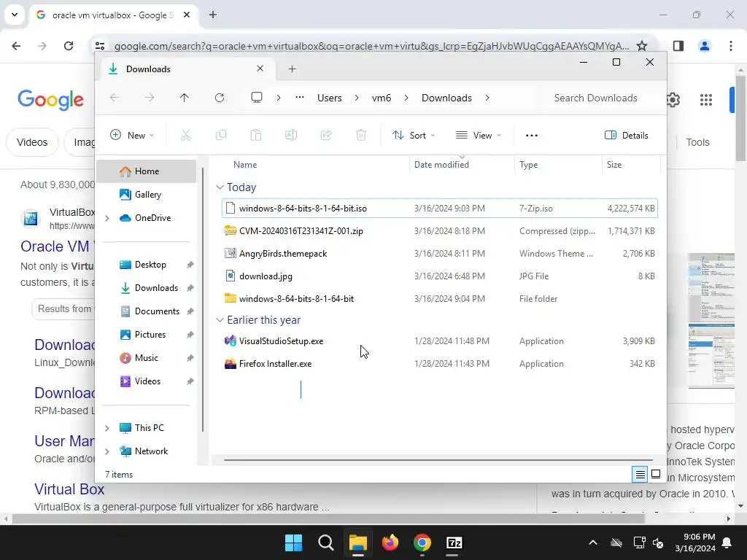Switch to details list view icon in status bar
The height and width of the screenshot is (560, 747).
[x=640, y=474]
